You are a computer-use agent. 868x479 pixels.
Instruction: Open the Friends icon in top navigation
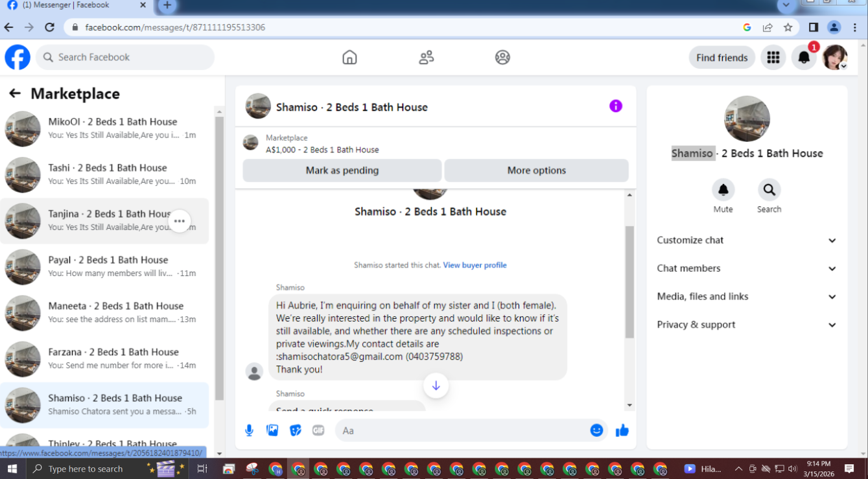pyautogui.click(x=426, y=57)
